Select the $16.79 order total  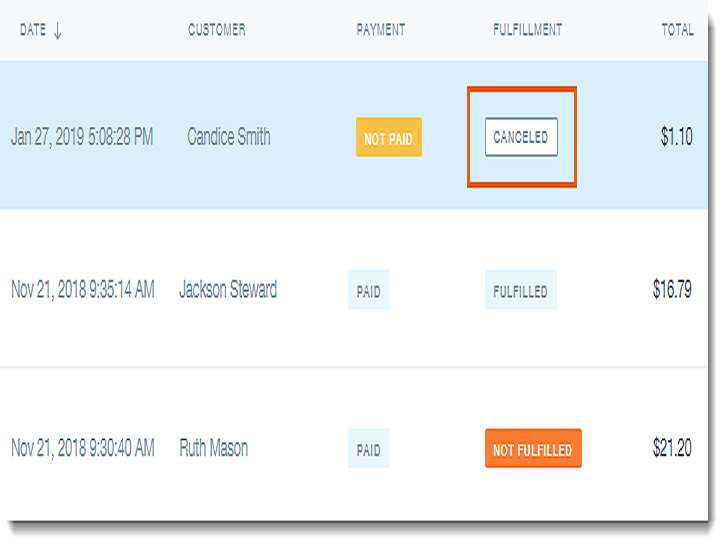point(672,290)
